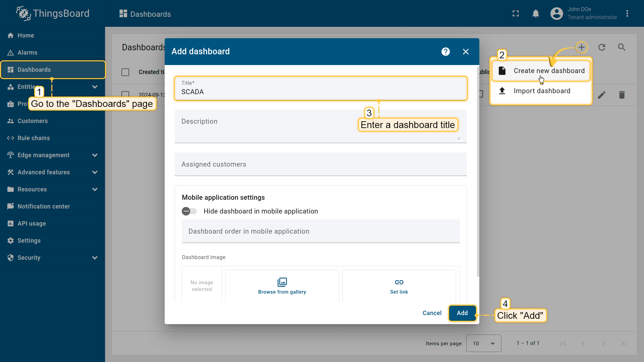Click the notifications bell icon
The width and height of the screenshot is (644, 362).
point(536,14)
